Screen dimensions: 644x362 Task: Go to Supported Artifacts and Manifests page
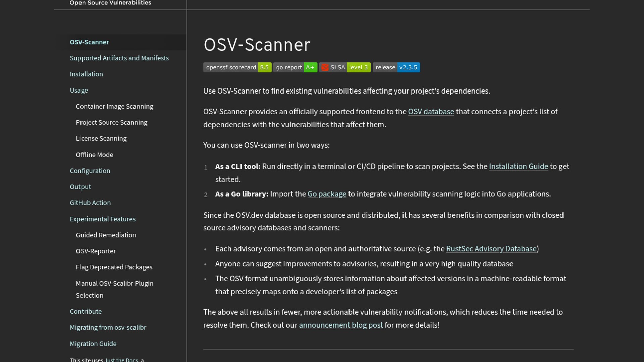coord(119,58)
